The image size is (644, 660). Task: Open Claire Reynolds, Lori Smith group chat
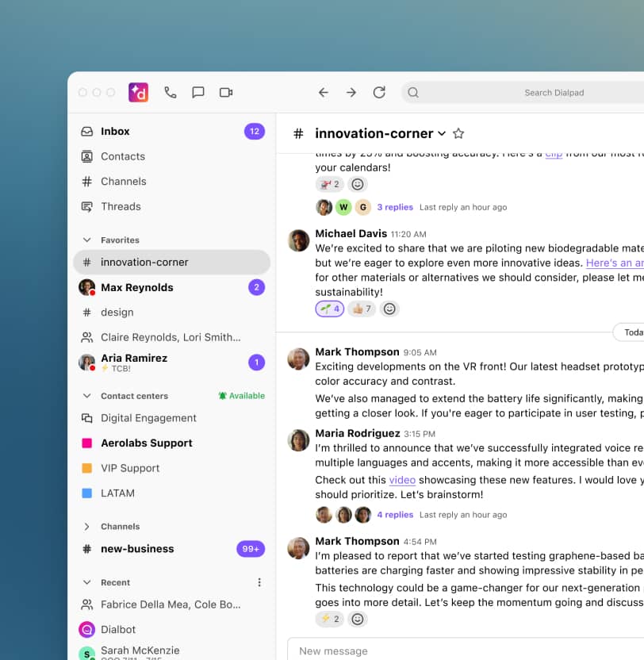point(172,337)
